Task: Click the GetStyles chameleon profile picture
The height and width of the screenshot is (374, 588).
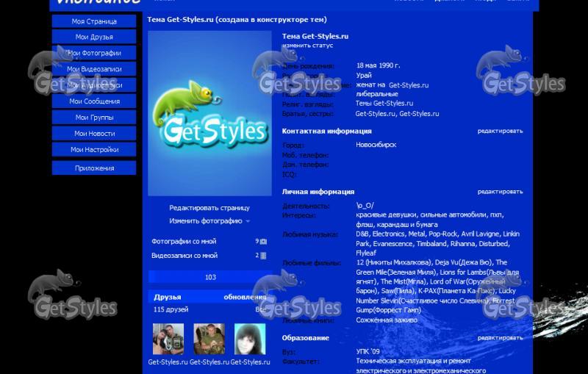Action: tap(209, 113)
